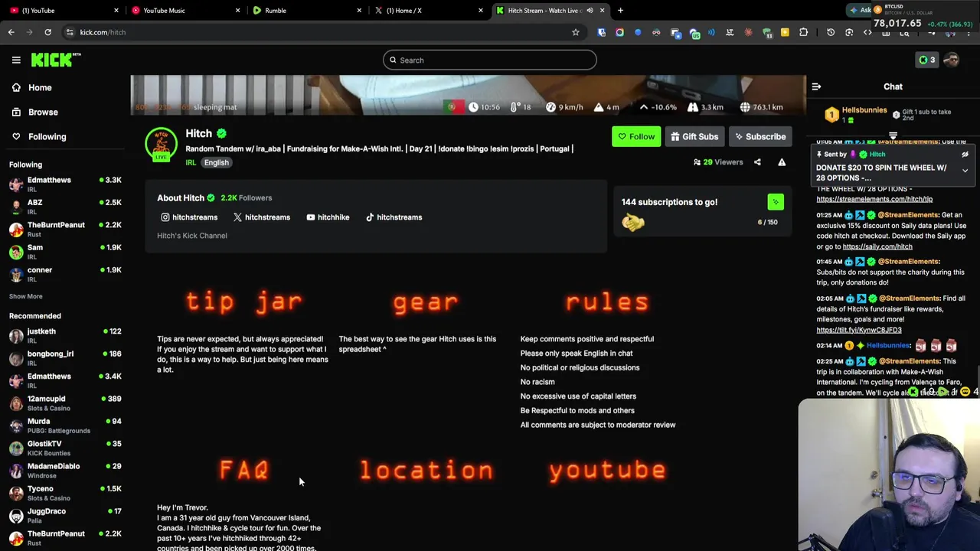This screenshot has width=980, height=551.
Task: Open the Kick points balance button
Action: (x=926, y=60)
